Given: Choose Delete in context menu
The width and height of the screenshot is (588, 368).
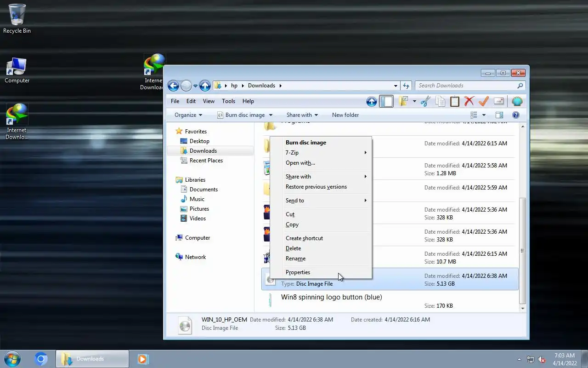Looking at the screenshot, I should tap(321, 248).
